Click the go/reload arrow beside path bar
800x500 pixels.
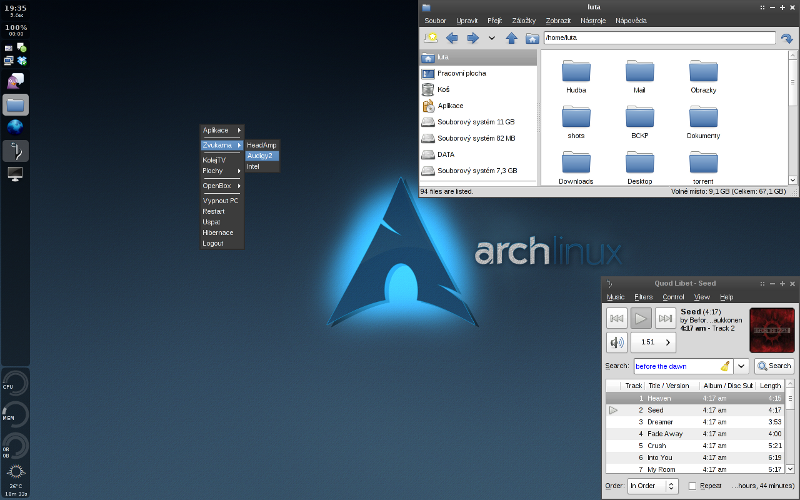(x=787, y=38)
